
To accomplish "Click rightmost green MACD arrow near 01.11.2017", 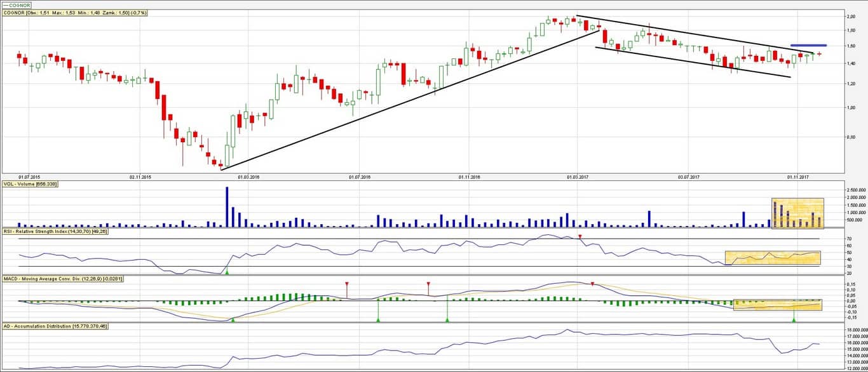I will tap(794, 320).
